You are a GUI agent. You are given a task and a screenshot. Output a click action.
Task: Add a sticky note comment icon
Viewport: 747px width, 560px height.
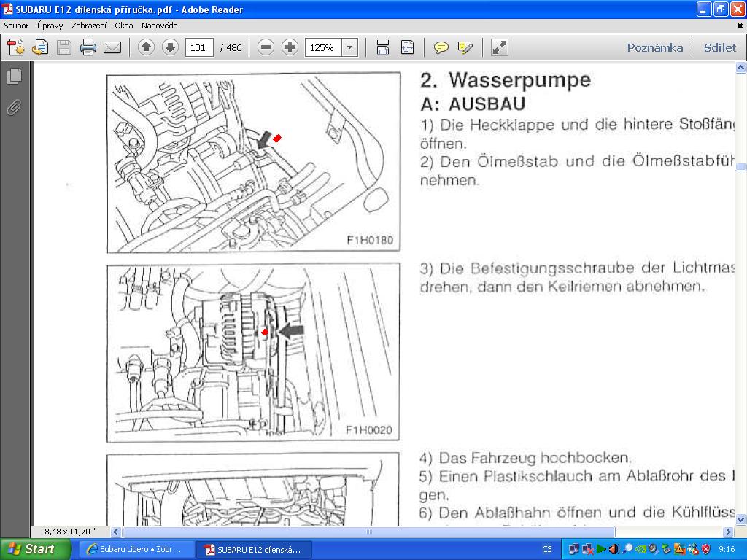coord(441,47)
